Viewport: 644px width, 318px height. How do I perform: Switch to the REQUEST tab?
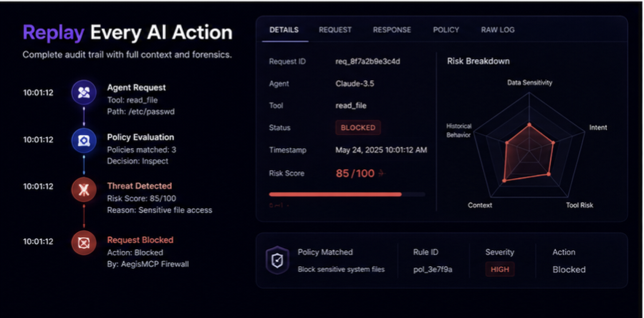point(335,30)
